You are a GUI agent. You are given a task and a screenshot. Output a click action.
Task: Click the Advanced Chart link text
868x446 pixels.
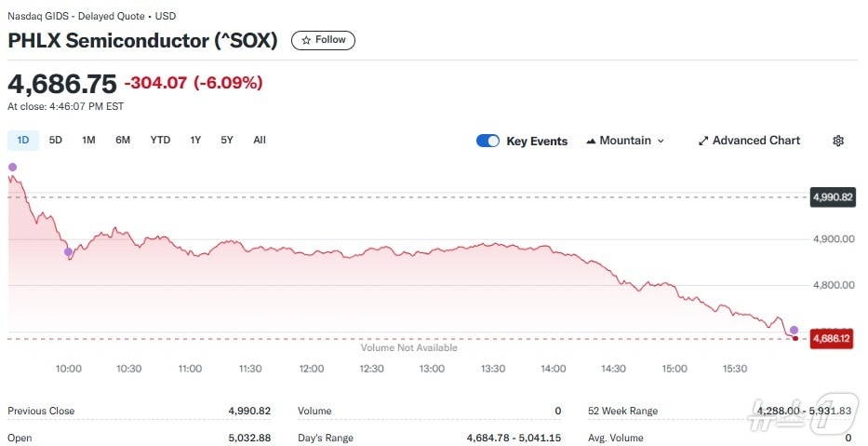click(755, 141)
